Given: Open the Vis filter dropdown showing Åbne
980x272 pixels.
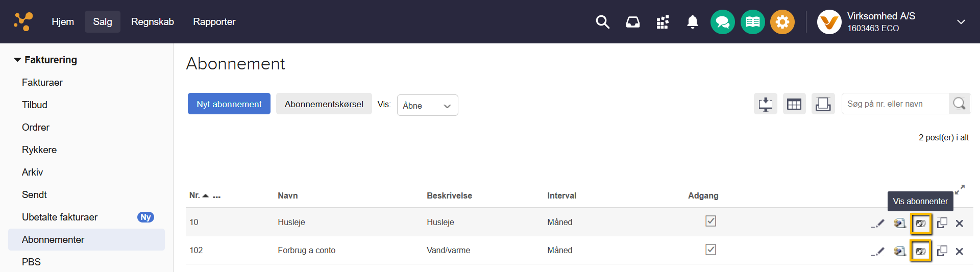Looking at the screenshot, I should coord(427,105).
